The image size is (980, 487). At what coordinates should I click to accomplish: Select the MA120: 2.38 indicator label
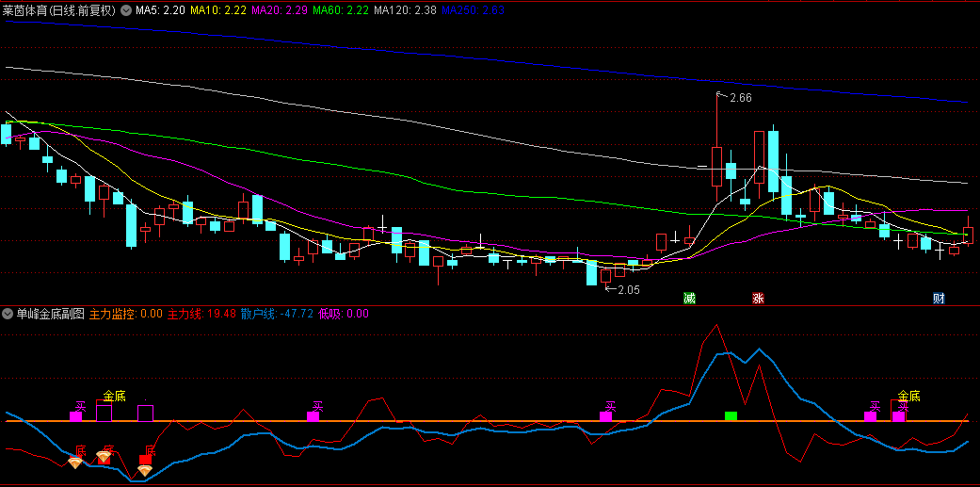tap(405, 10)
